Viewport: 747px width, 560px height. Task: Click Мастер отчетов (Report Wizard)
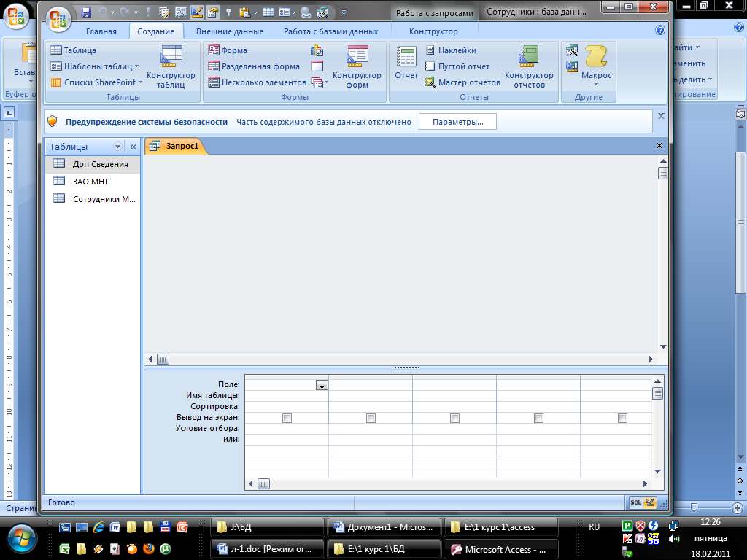point(462,82)
